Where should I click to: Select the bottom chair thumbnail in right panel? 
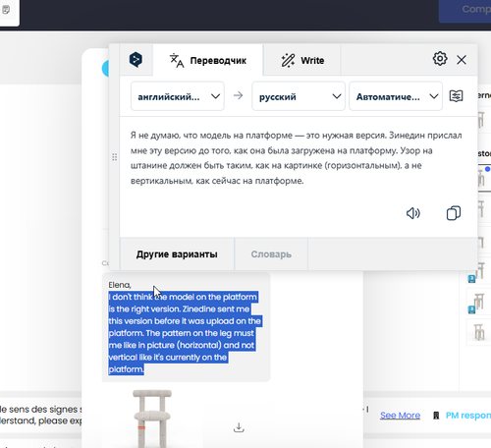pos(479,332)
